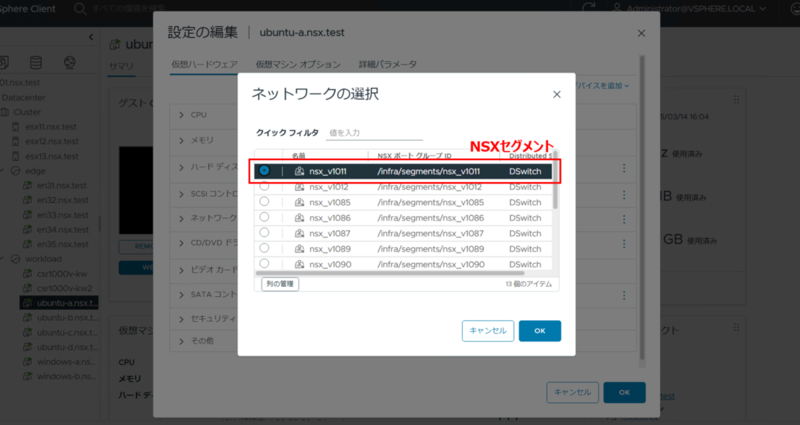Click the network icon beside nsx_v1090
Image resolution: width=800 pixels, height=425 pixels.
coord(299,264)
